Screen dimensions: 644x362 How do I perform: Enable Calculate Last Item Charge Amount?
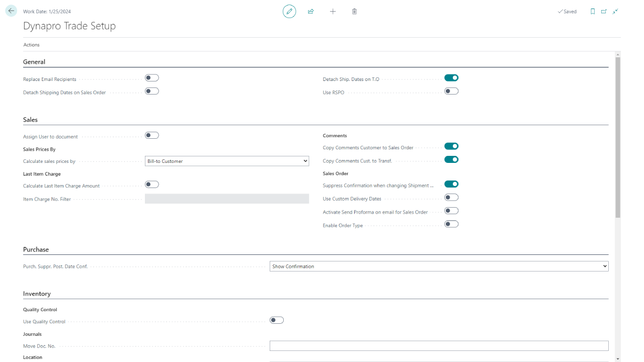coord(152,185)
